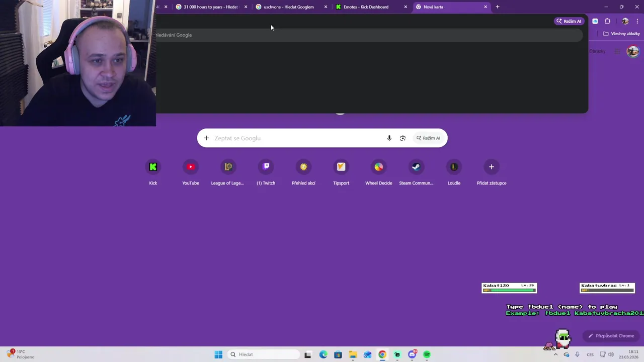Open the Wheel Decide shortcut
644x362 pixels.
point(378,172)
